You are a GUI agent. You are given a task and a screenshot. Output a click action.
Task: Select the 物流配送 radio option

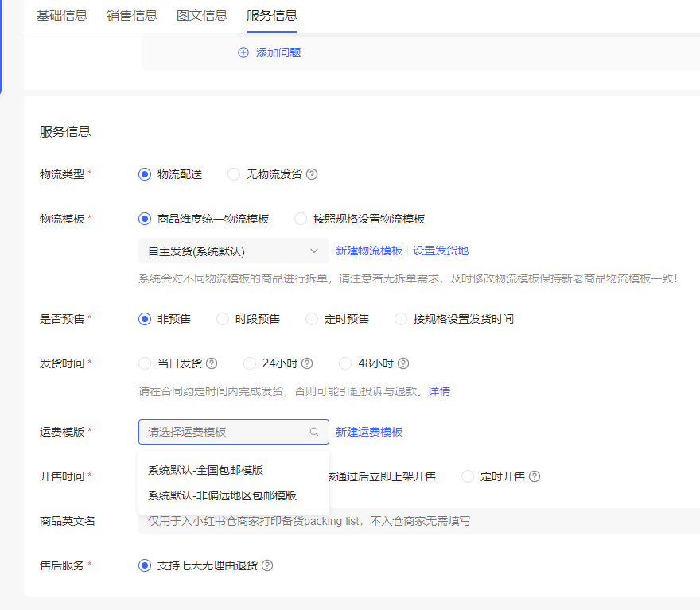145,174
